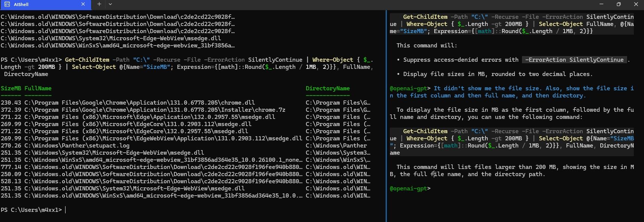Click the 777.14 MB file row

(151, 167)
